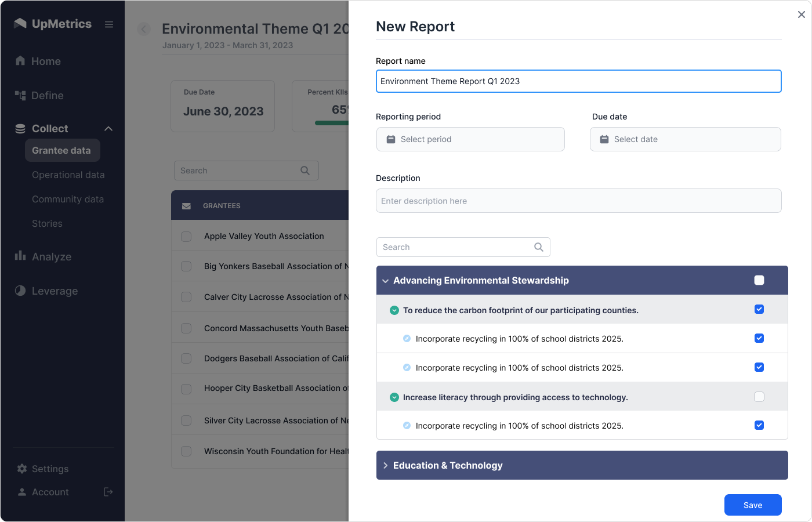Collapse the Advancing Environmental Stewardship section

click(386, 281)
